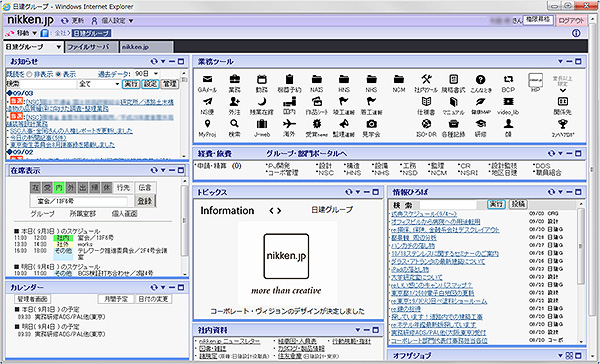Open the 移動 dropdown
The width and height of the screenshot is (600, 364).
coord(35,33)
